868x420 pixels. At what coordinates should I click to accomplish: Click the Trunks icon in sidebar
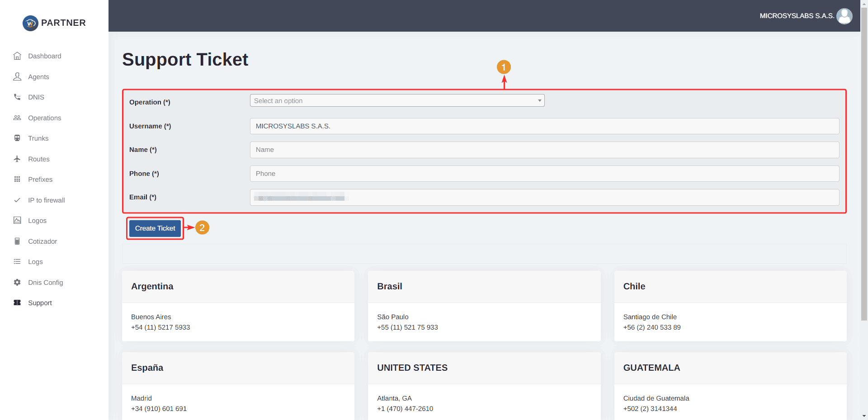click(17, 138)
